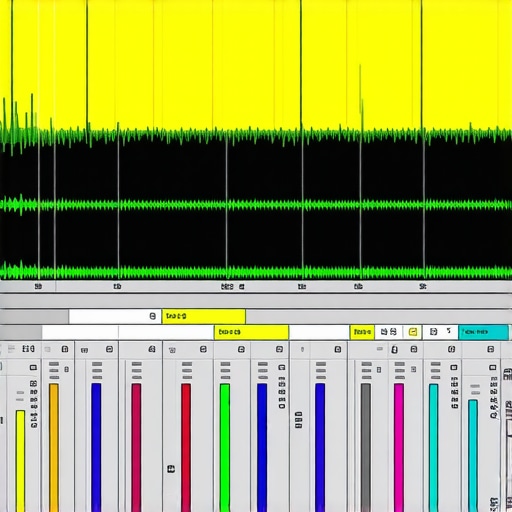The image size is (512, 512).
Task: Click the magenta channel fader
Action: point(399,447)
